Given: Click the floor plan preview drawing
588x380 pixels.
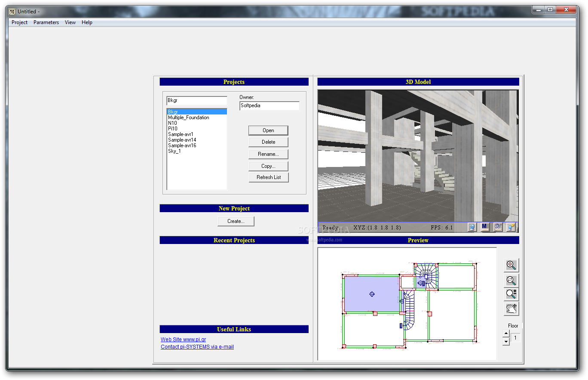Looking at the screenshot, I should pyautogui.click(x=407, y=304).
